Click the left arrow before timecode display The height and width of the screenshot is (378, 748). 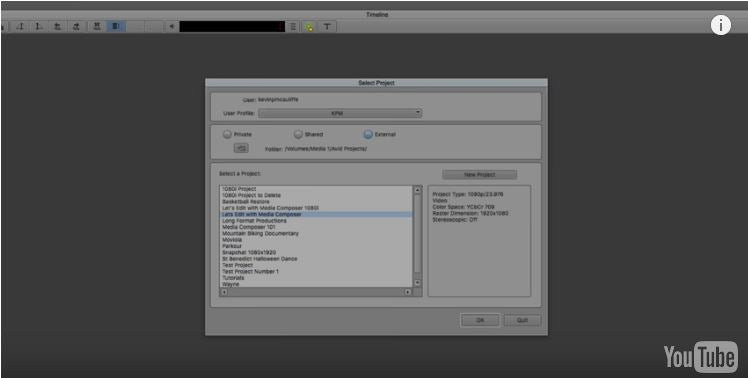[x=172, y=27]
